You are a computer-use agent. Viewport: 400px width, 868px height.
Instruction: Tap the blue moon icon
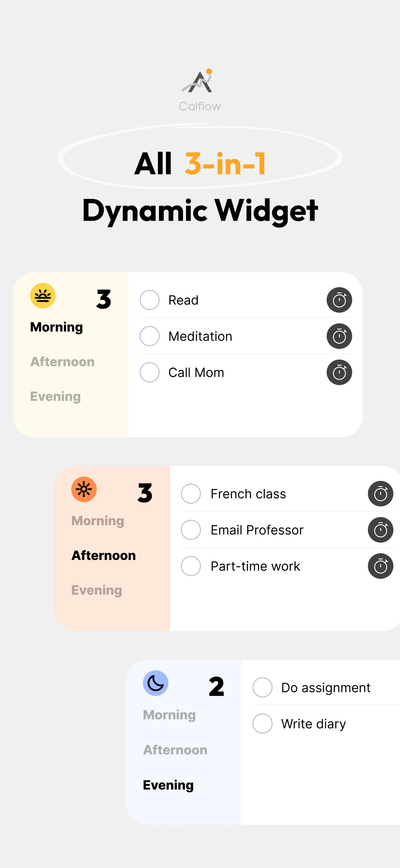click(156, 683)
